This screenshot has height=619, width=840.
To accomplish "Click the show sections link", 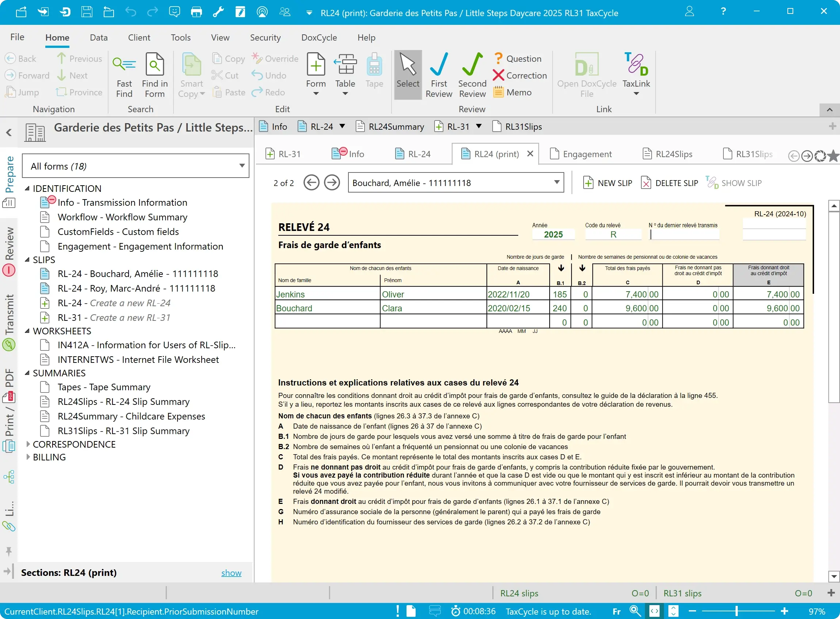I will pyautogui.click(x=231, y=573).
